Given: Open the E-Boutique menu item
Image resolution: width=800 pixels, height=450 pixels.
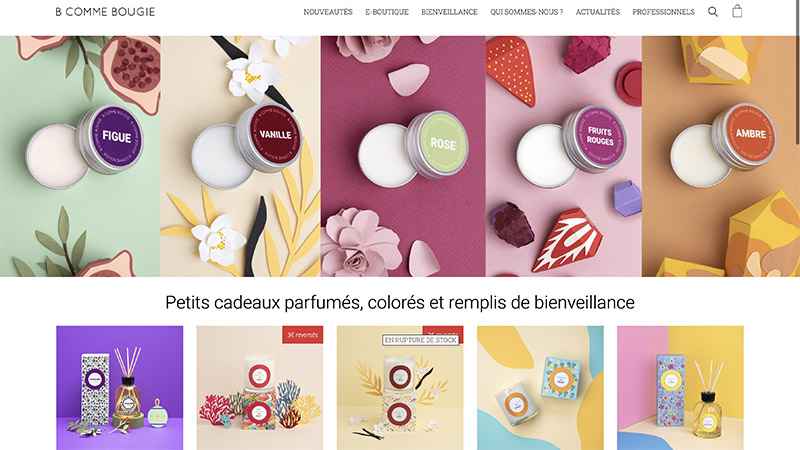Looking at the screenshot, I should click(387, 12).
